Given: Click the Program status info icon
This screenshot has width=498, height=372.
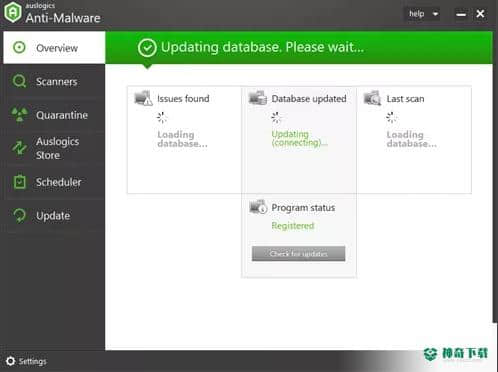Looking at the screenshot, I should [x=258, y=207].
